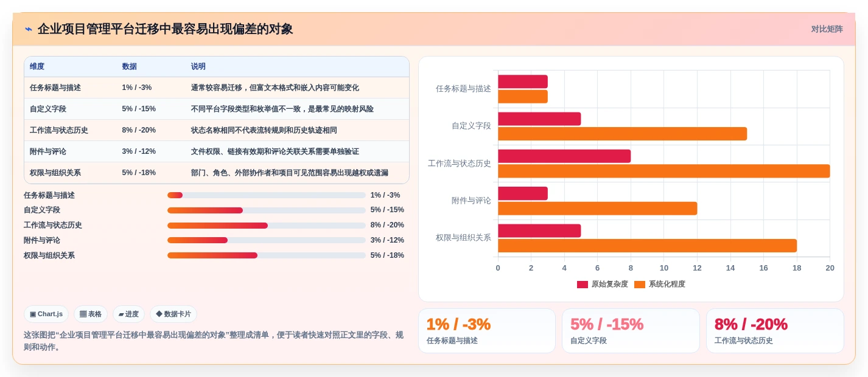Click description starting 部门、角色、外部协作者

pyautogui.click(x=290, y=173)
